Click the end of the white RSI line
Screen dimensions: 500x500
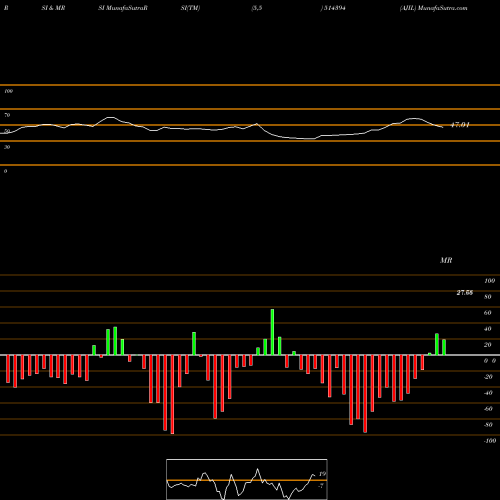(443, 127)
